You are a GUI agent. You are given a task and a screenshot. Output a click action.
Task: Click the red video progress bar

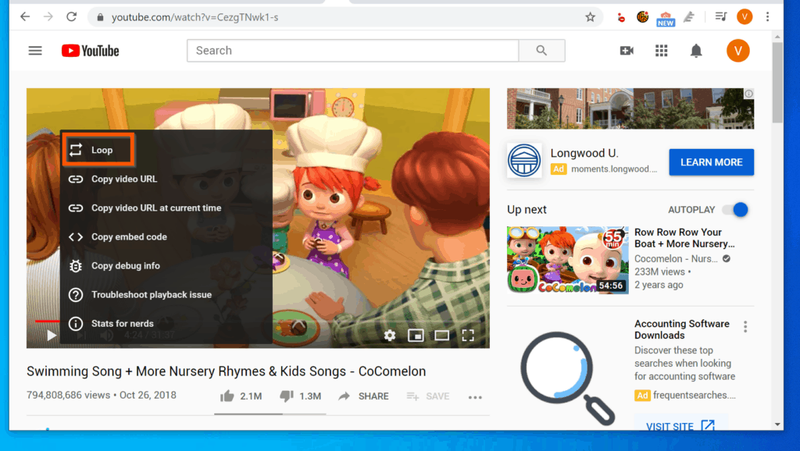[x=47, y=321]
